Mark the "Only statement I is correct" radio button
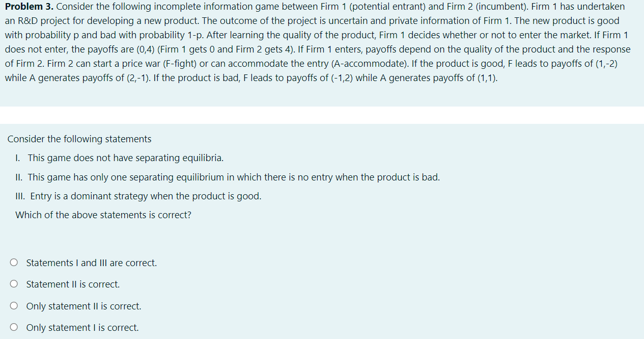This screenshot has height=339, width=644. click(14, 328)
